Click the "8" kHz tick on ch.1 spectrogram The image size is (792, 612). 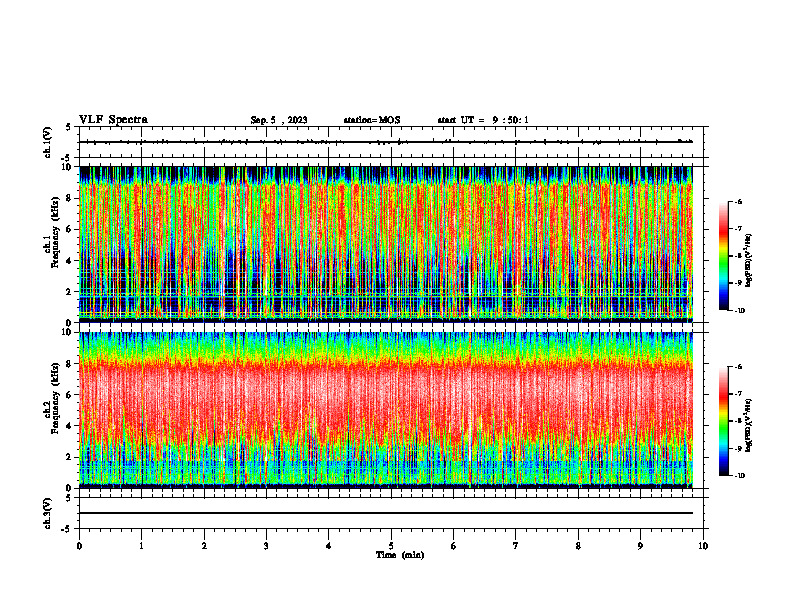[x=70, y=198]
